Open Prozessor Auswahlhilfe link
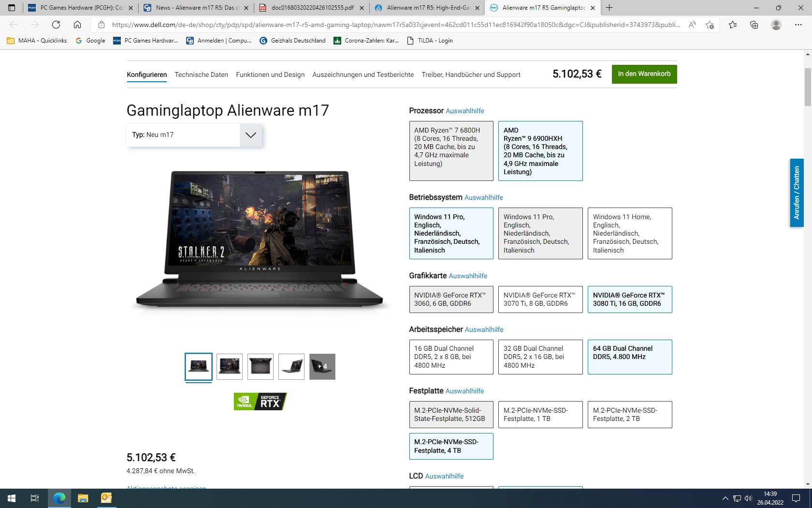Image resolution: width=812 pixels, height=508 pixels. (465, 111)
